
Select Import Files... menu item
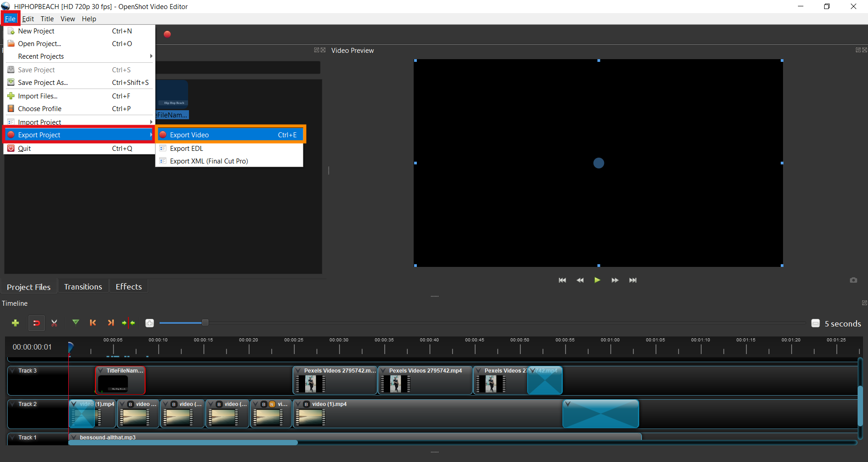(79, 96)
